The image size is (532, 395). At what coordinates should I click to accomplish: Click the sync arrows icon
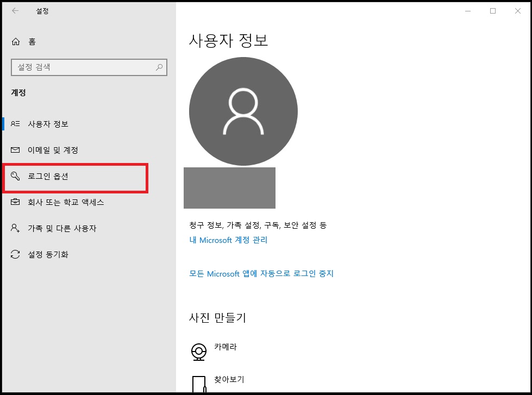(15, 254)
